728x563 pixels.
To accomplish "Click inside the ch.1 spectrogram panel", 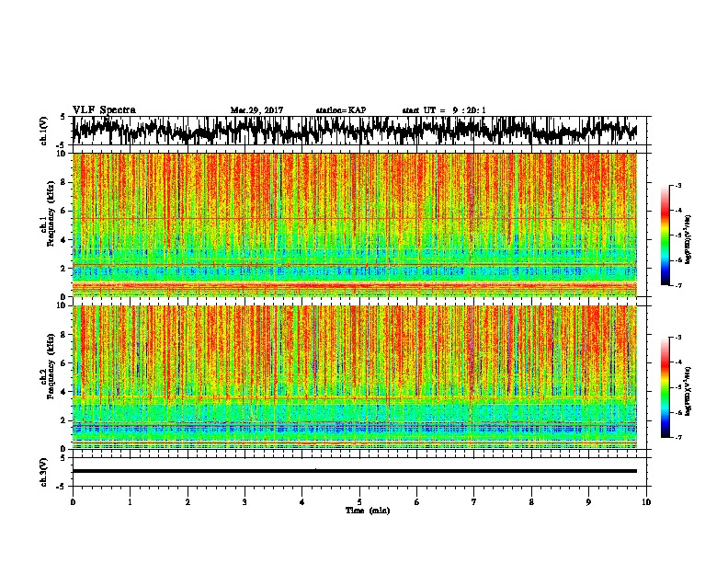I will point(355,224).
